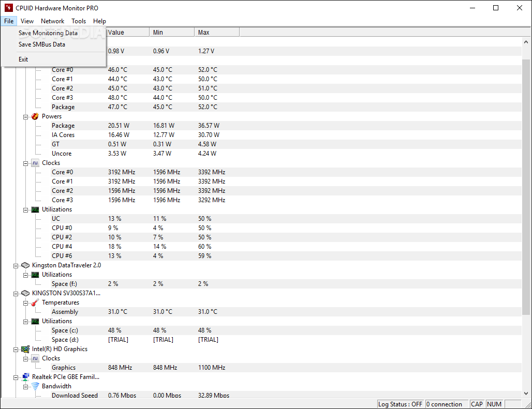Click the NUM status indicator
The image size is (532, 409).
[494, 404]
